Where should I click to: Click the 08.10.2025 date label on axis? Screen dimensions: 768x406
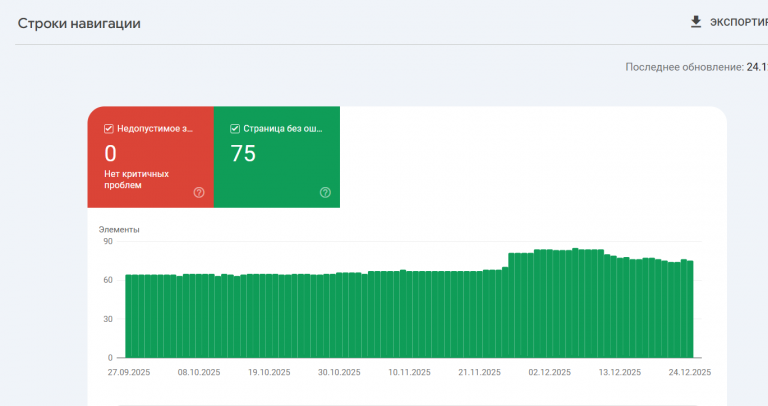[x=199, y=372]
